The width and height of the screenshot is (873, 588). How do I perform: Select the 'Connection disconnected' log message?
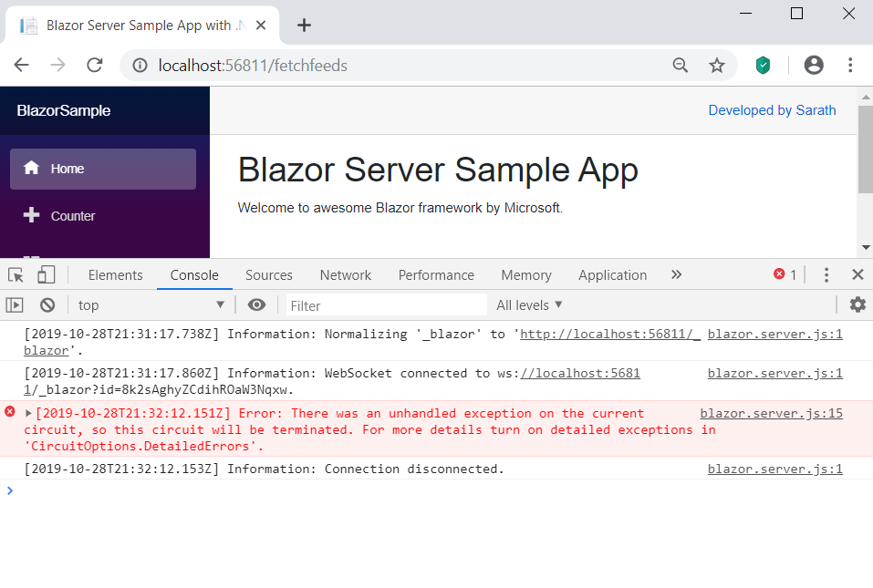click(264, 469)
